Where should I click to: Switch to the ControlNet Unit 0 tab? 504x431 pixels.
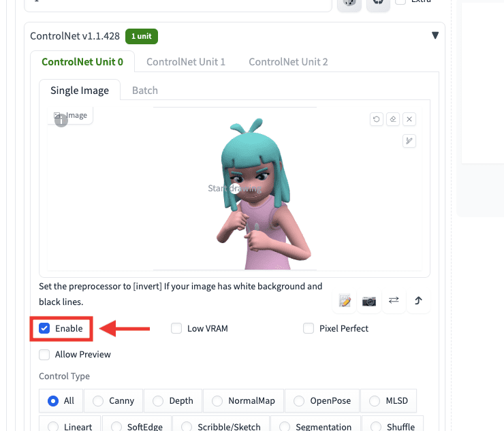(82, 62)
